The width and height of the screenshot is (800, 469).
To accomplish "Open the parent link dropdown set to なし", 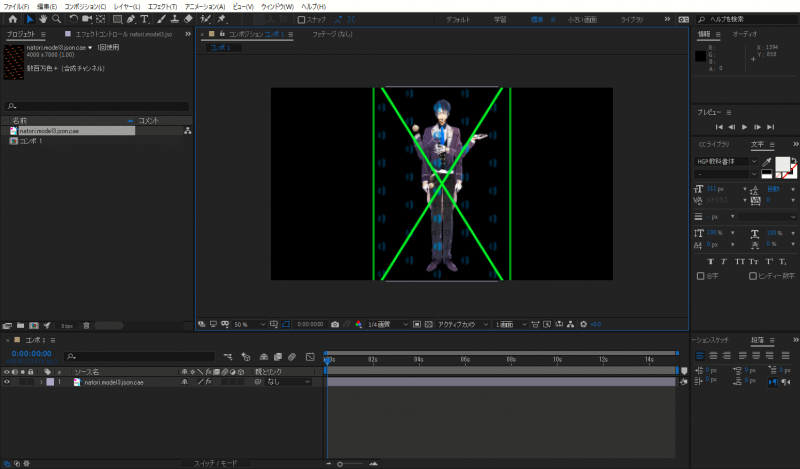I will (288, 382).
